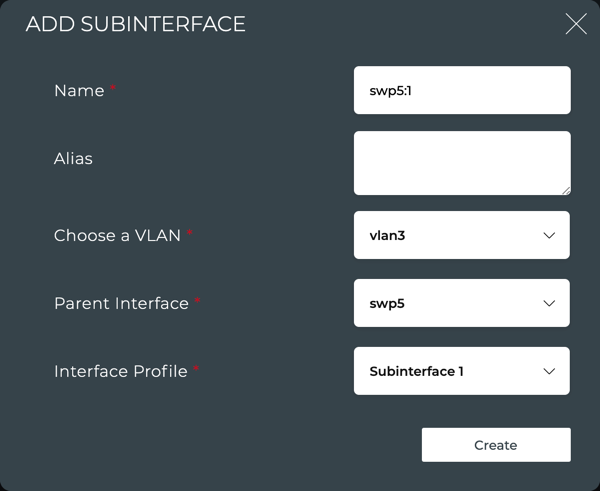This screenshot has width=600, height=491.
Task: Close the Add Subinterface dialog
Action: (x=576, y=24)
